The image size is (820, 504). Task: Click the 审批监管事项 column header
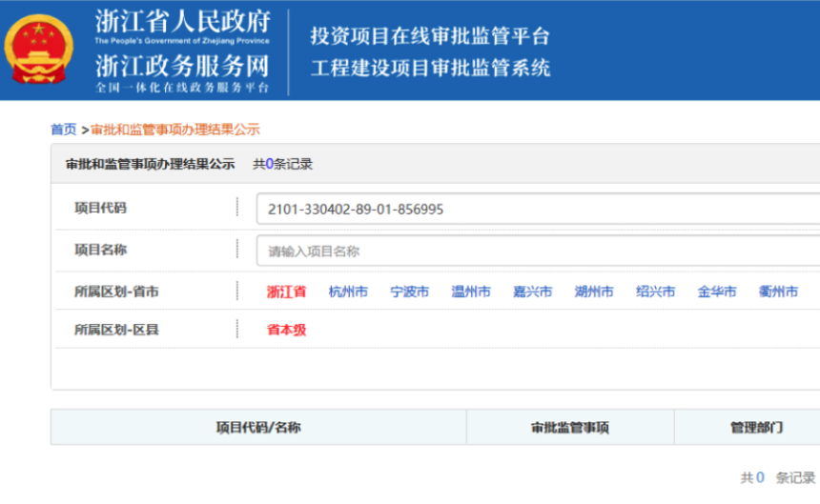570,428
